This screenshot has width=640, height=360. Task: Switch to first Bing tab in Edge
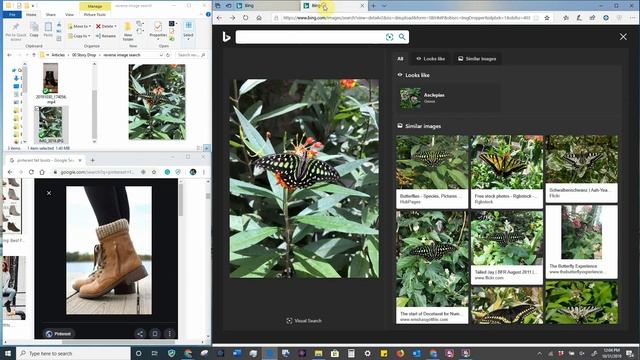267,6
